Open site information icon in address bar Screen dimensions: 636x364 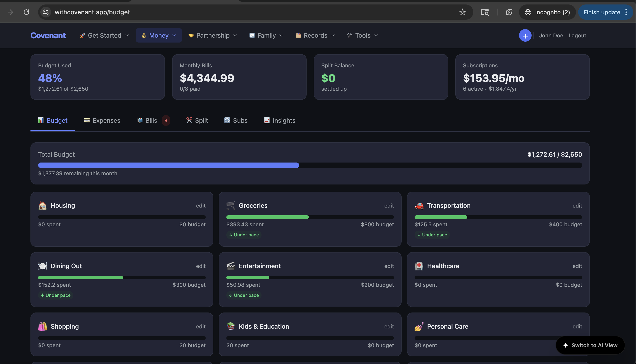(x=45, y=12)
